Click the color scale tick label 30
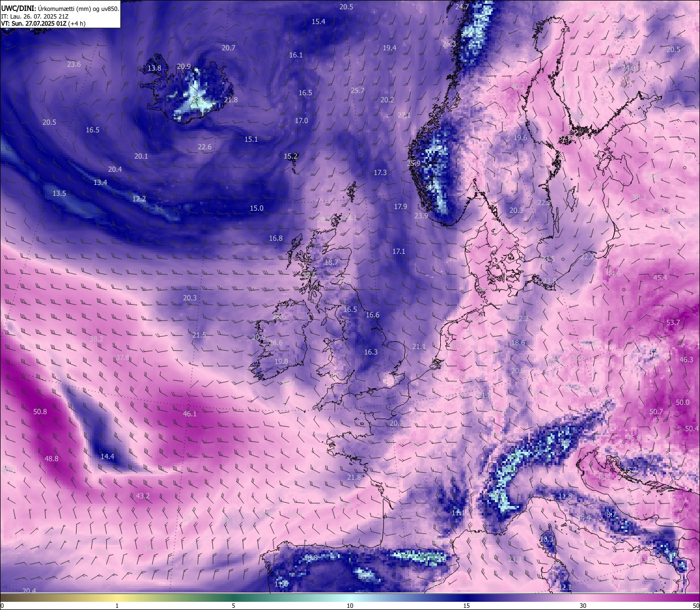 [x=583, y=606]
